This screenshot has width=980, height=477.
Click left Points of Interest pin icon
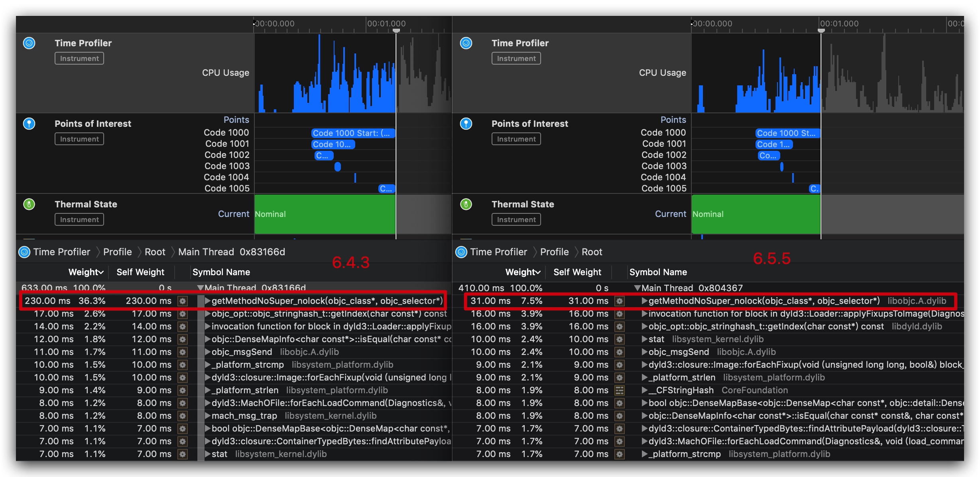coord(29,124)
